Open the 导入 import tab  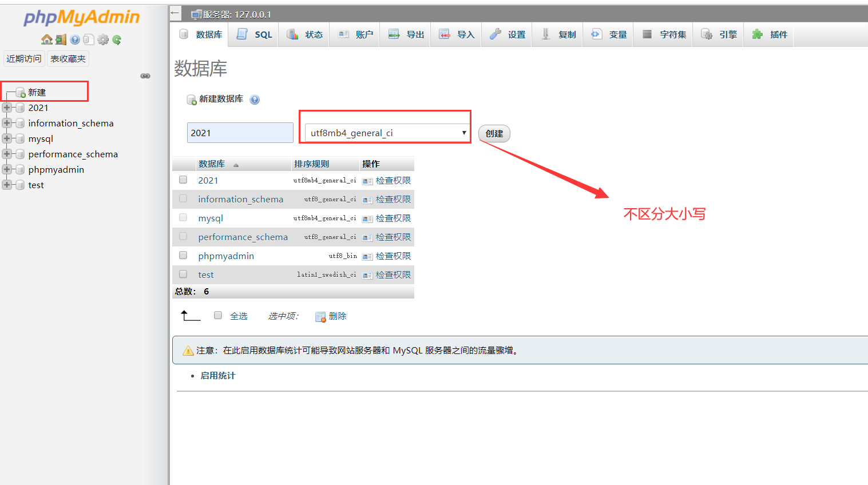[457, 34]
